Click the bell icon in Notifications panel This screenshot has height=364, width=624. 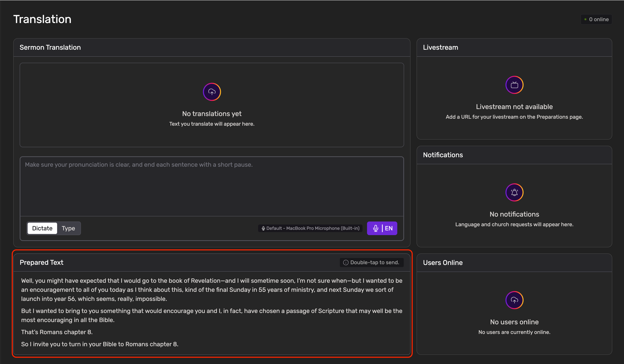[514, 193]
